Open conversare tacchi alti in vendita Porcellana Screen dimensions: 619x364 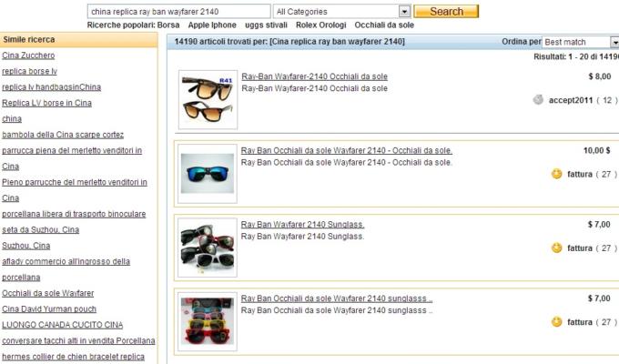pyautogui.click(x=78, y=340)
